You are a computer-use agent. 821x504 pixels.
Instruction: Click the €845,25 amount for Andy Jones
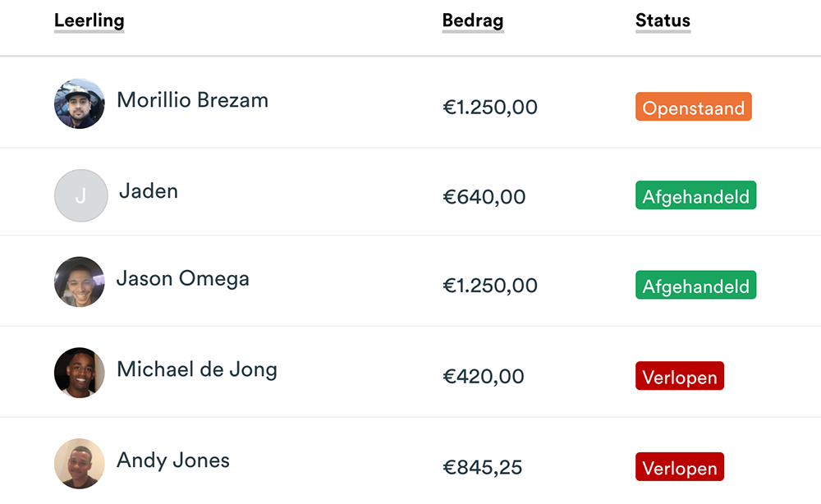(482, 468)
